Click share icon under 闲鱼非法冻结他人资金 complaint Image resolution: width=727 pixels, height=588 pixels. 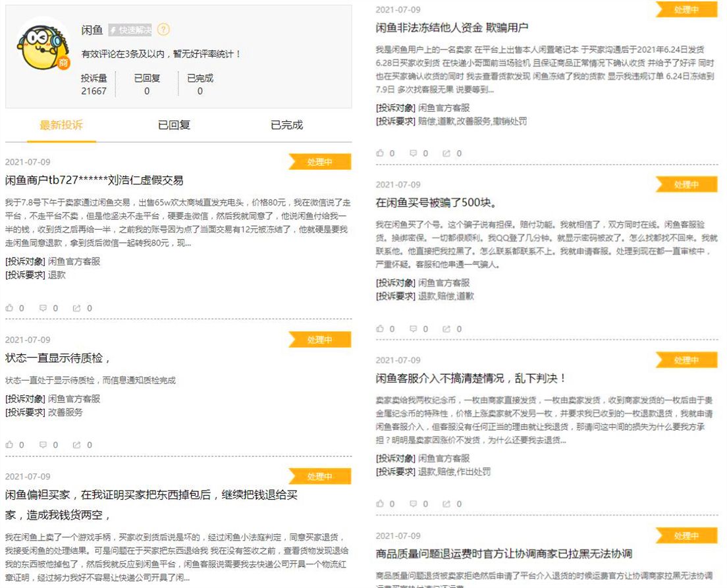point(446,153)
